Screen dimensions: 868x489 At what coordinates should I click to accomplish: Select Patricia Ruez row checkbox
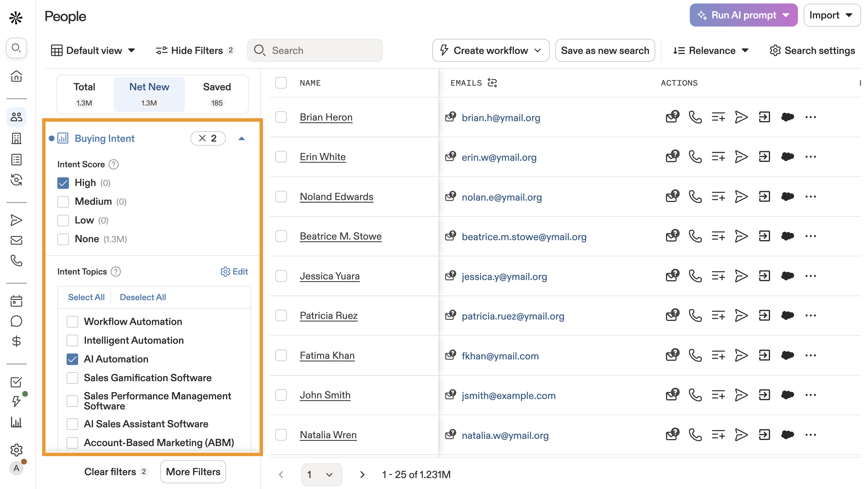281,315
